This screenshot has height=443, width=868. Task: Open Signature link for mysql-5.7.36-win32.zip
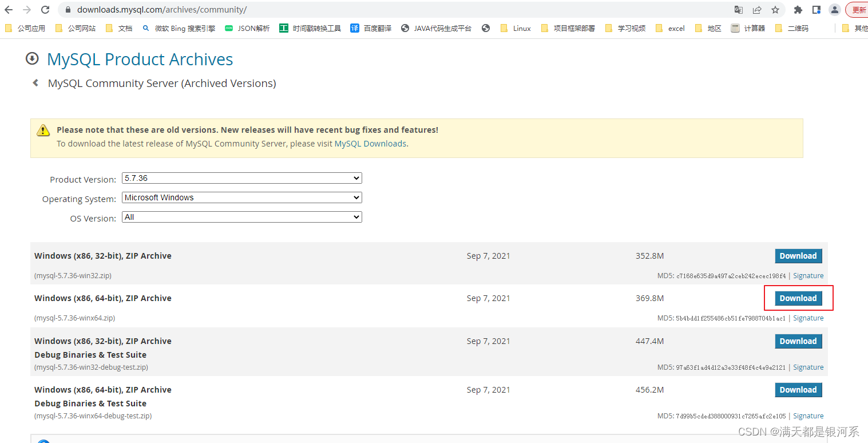(808, 276)
